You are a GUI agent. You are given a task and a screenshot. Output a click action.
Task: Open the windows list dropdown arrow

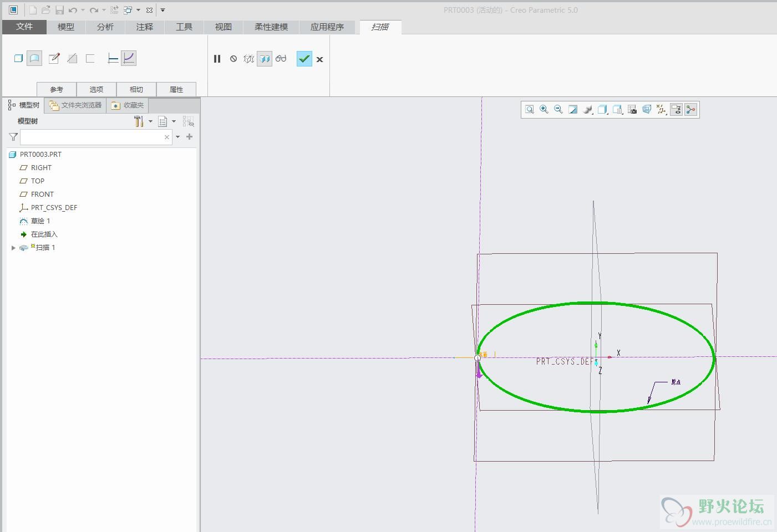[138, 10]
